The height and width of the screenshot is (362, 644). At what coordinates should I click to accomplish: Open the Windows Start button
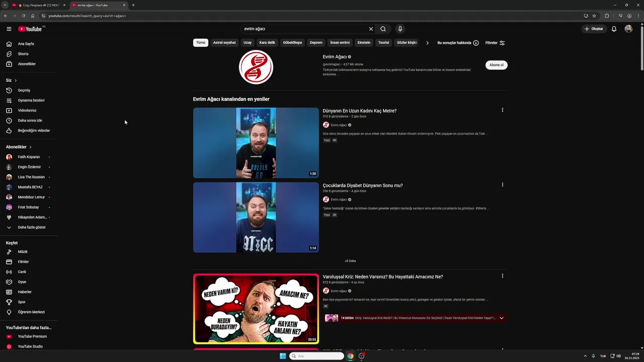283,356
